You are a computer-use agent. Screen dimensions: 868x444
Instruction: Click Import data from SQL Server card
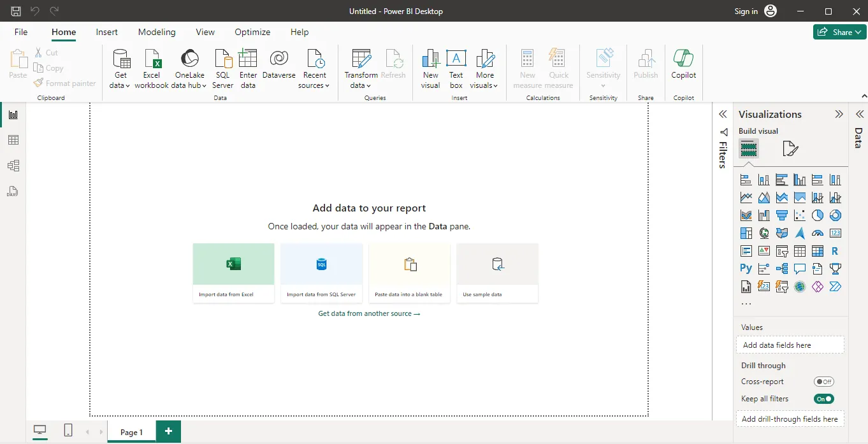[321, 273]
